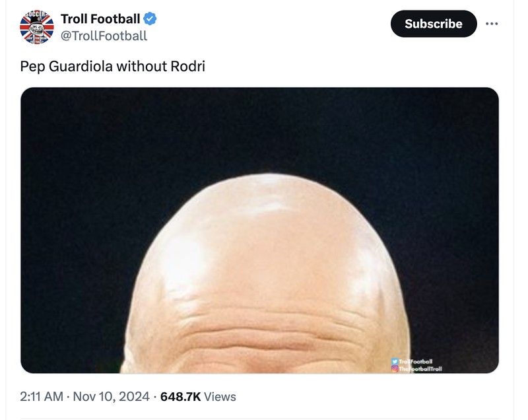Screen dimensions: 528x420
Task: Click the @TrollFootball handle
Action: coord(104,36)
